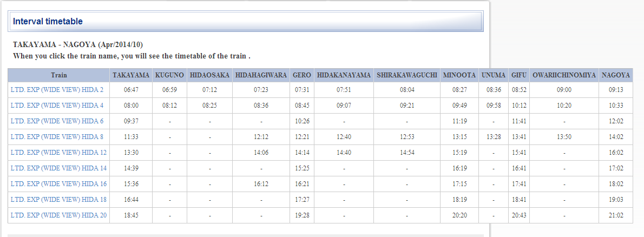Select the 13:28 Unuma time cell
The width and height of the screenshot is (644, 237).
point(493,137)
